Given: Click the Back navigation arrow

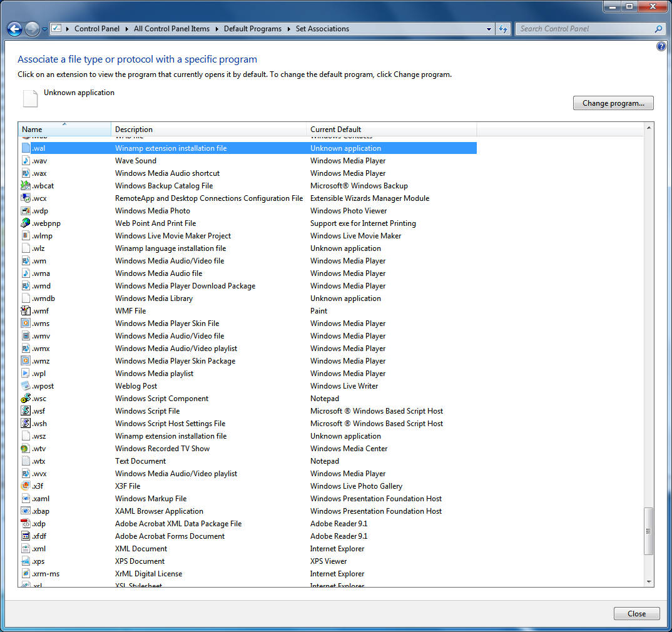Looking at the screenshot, I should (14, 29).
